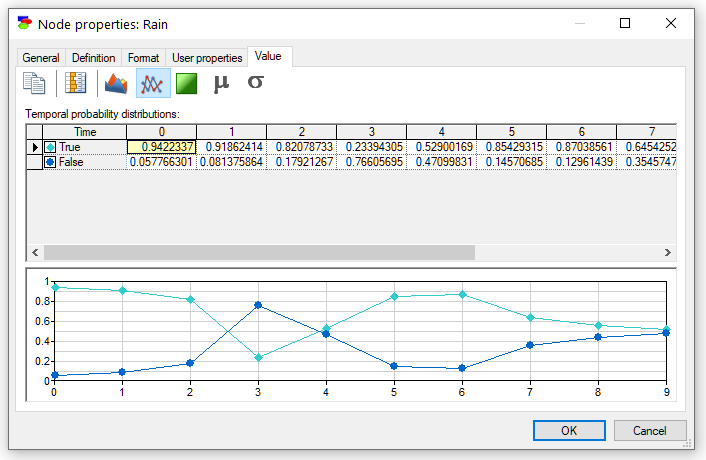Select cell 0.47099831
Screen dimensions: 706x460
click(442, 162)
